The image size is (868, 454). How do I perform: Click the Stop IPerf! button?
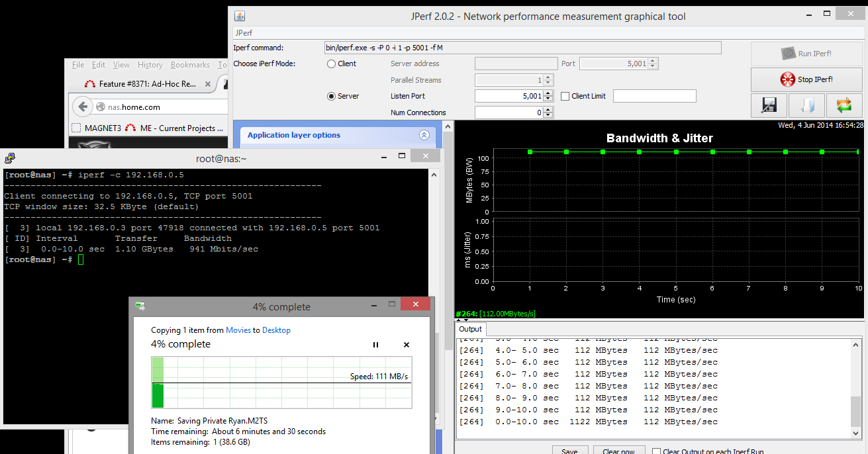[x=806, y=79]
